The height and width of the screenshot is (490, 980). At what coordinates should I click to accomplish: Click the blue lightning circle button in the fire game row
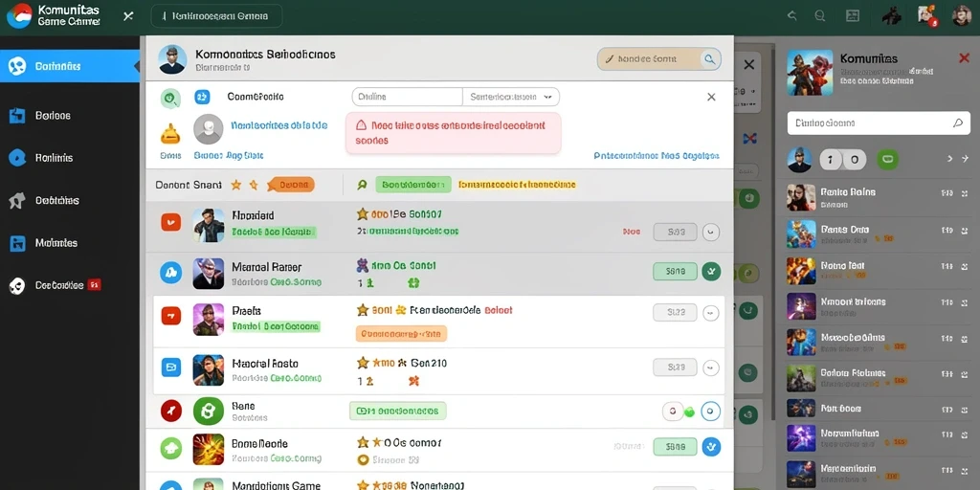pos(711,447)
